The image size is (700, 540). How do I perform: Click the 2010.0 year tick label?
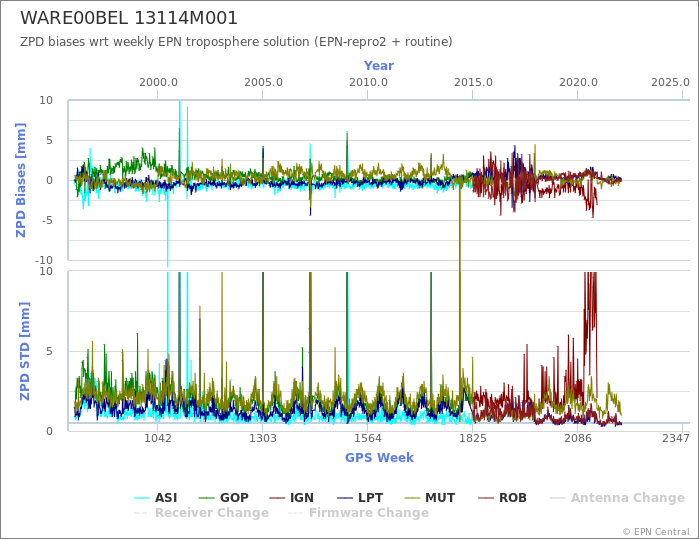tap(368, 83)
